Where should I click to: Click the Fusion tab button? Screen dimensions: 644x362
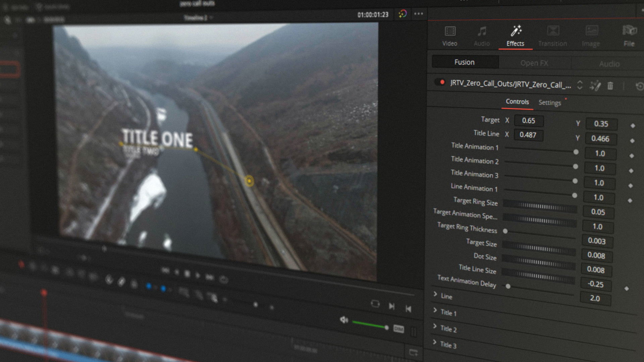pos(465,62)
